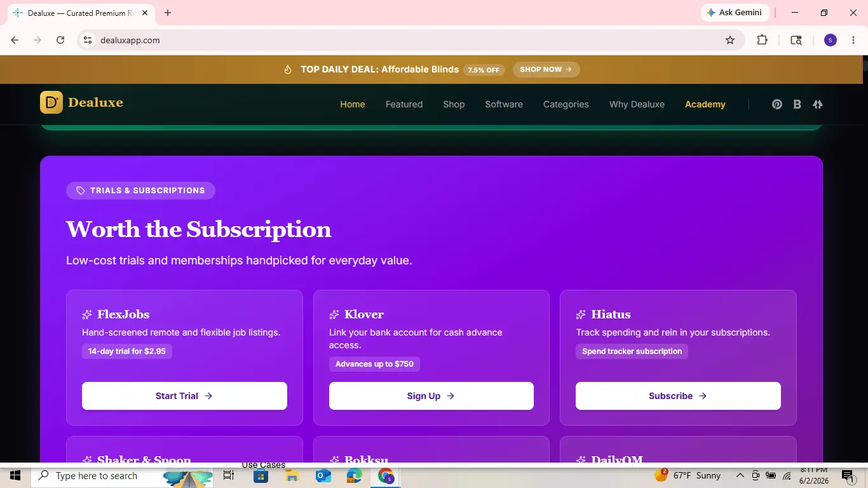Viewport: 868px width, 488px height.
Task: Open a new browser tab
Action: (168, 13)
